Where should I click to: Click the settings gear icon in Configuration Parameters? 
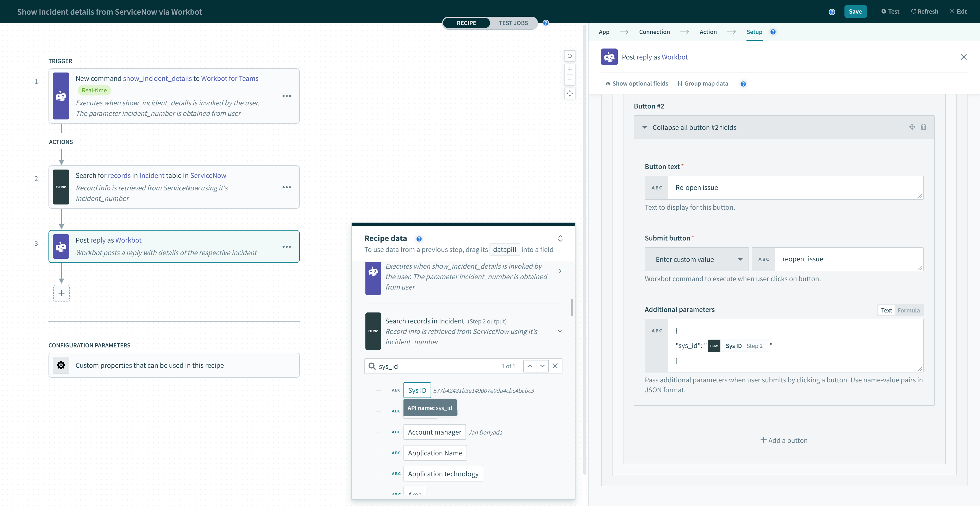pyautogui.click(x=61, y=365)
